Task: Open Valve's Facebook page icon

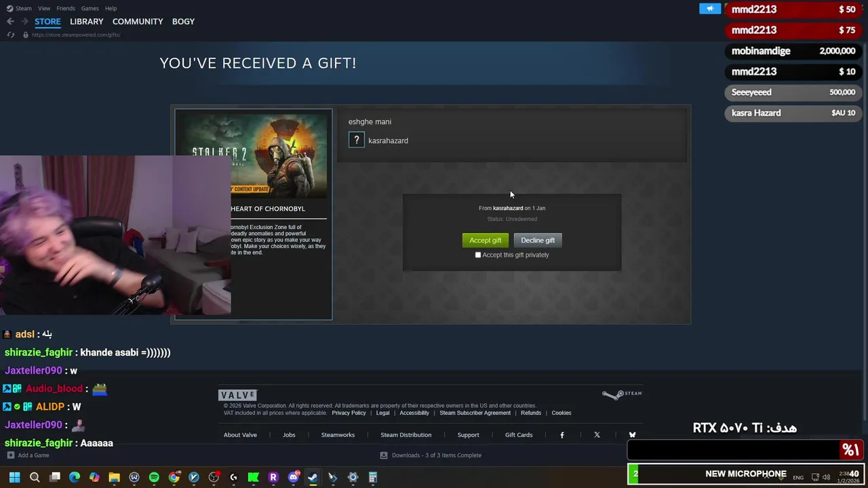Action: 561,435
